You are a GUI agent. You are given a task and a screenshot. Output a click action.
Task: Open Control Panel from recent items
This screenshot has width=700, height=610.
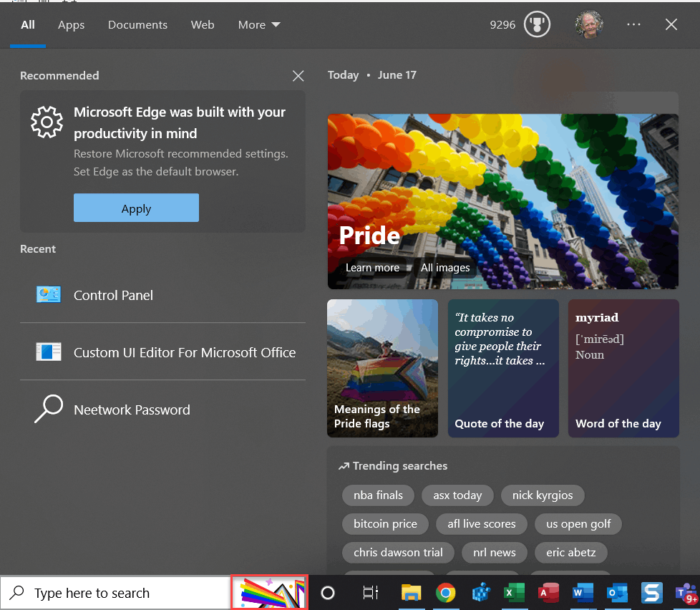tap(113, 295)
